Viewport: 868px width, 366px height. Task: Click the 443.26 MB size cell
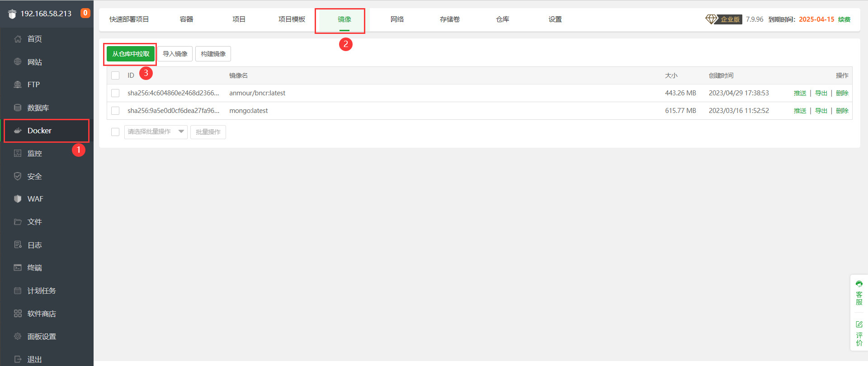point(680,93)
